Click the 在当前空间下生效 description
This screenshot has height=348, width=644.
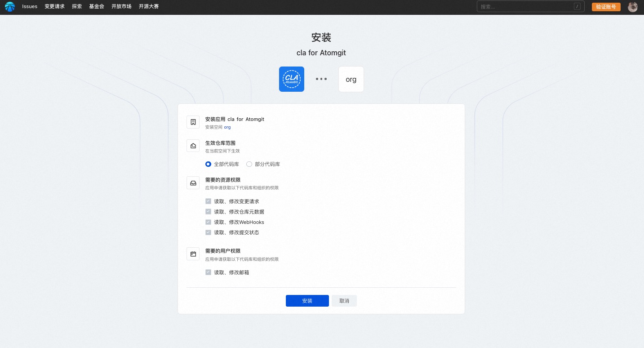[222, 151]
